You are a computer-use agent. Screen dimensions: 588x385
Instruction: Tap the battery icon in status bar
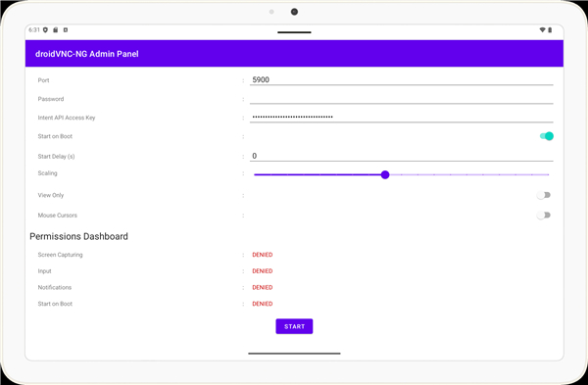click(x=550, y=30)
